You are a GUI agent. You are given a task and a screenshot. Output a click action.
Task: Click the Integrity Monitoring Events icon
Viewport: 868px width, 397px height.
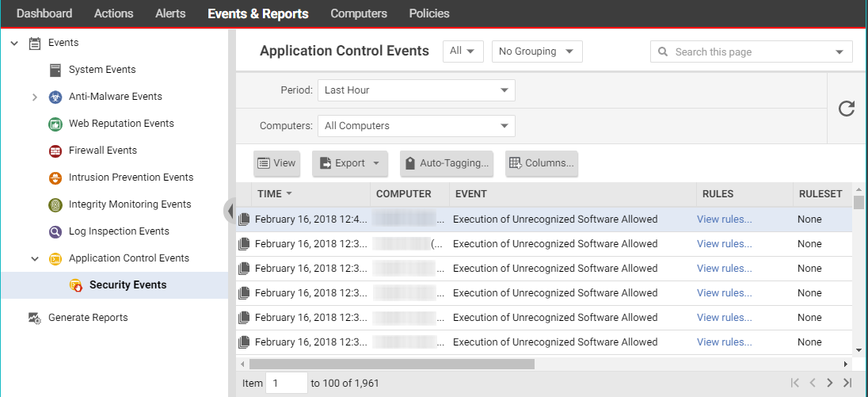coord(55,204)
